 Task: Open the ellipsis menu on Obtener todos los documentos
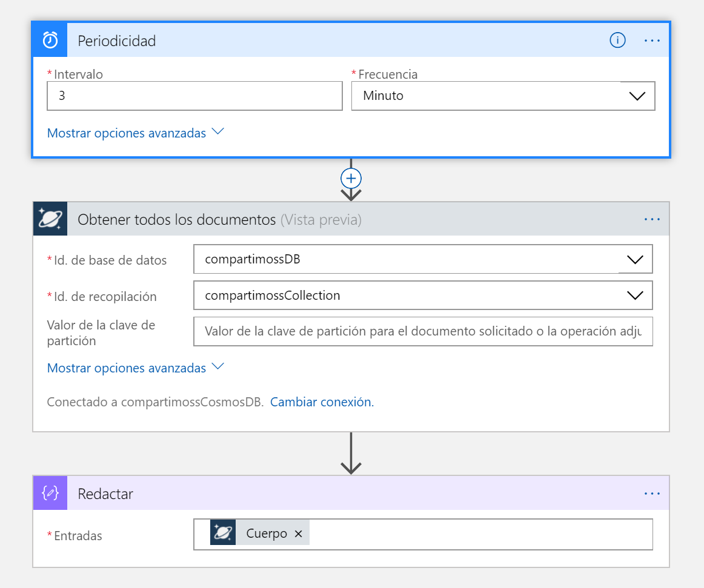coord(652,220)
